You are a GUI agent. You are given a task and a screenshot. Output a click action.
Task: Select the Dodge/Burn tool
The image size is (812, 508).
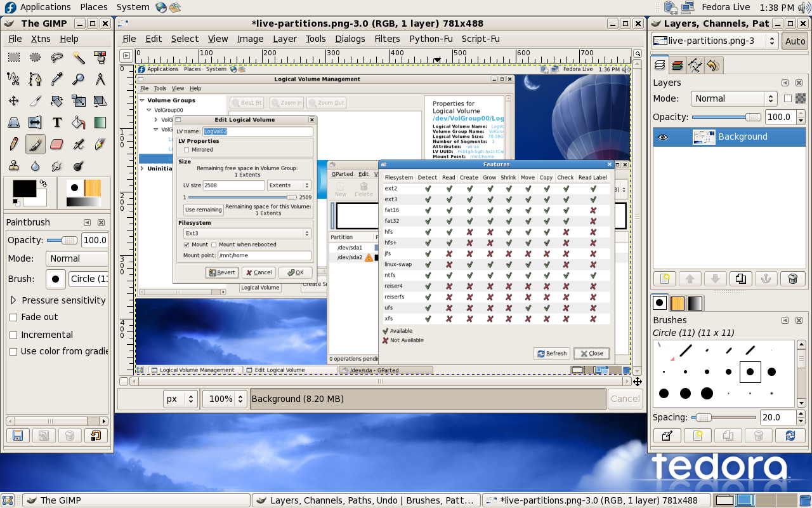coord(78,166)
